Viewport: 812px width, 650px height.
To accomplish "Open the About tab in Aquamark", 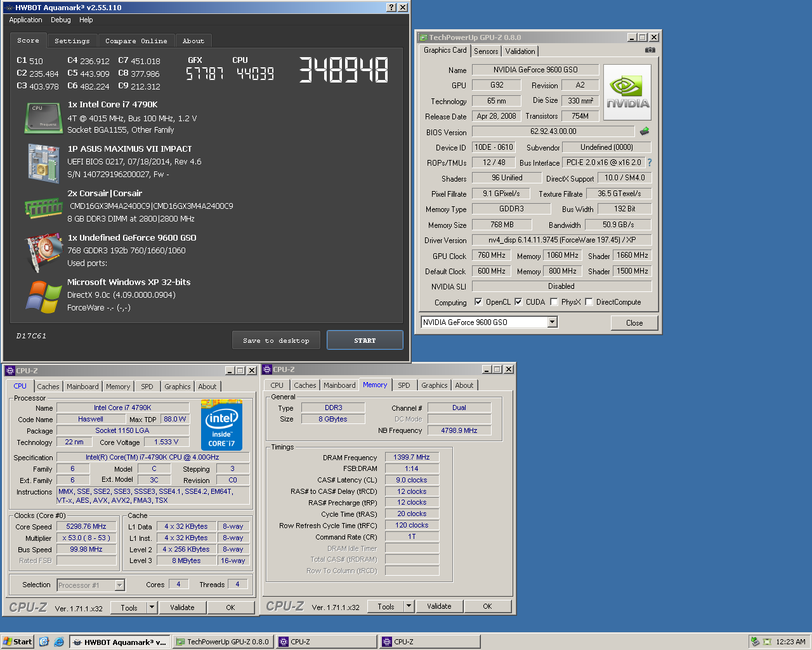I will [x=193, y=41].
